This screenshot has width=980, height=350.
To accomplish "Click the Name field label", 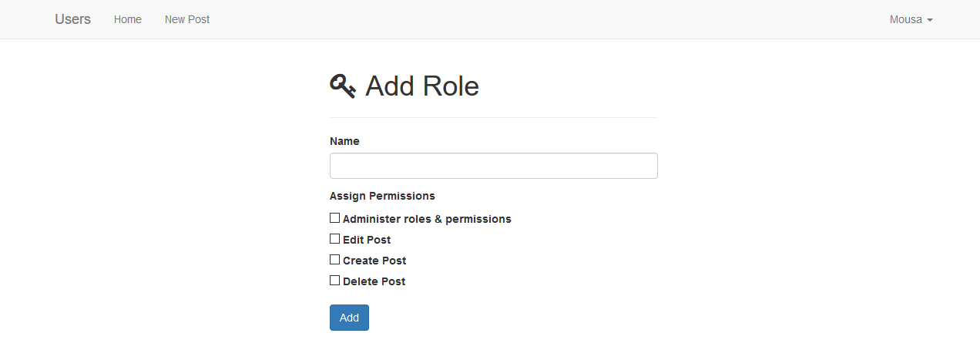I will tap(344, 141).
